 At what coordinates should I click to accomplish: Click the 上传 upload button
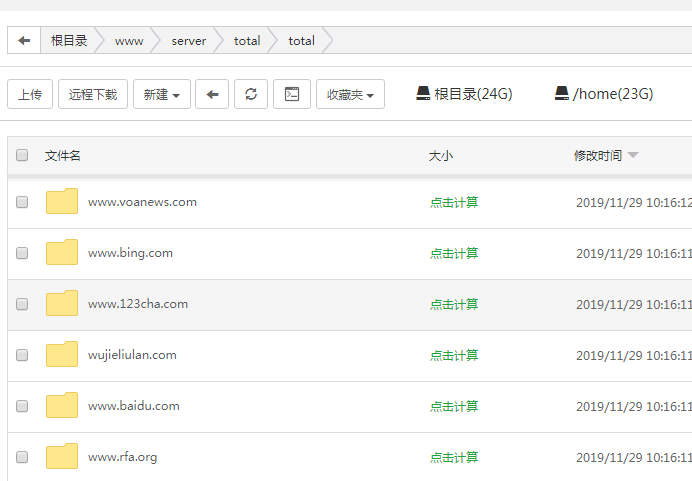(x=30, y=94)
